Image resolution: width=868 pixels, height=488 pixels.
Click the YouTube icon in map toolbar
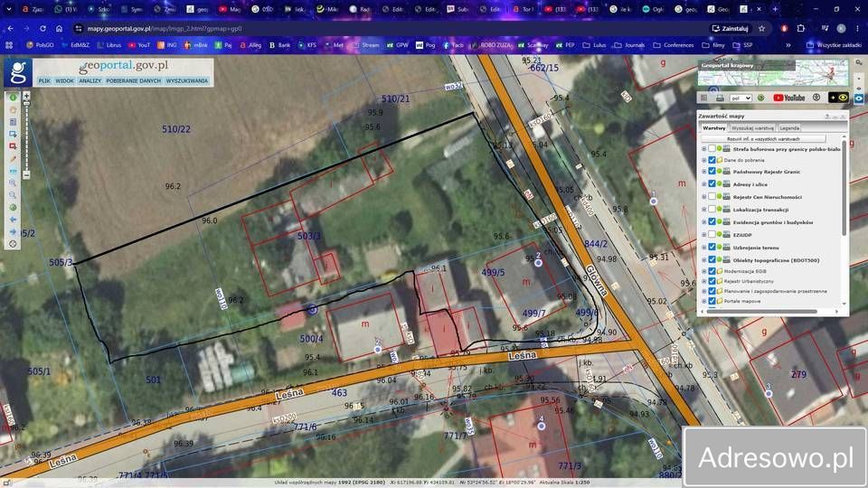788,98
